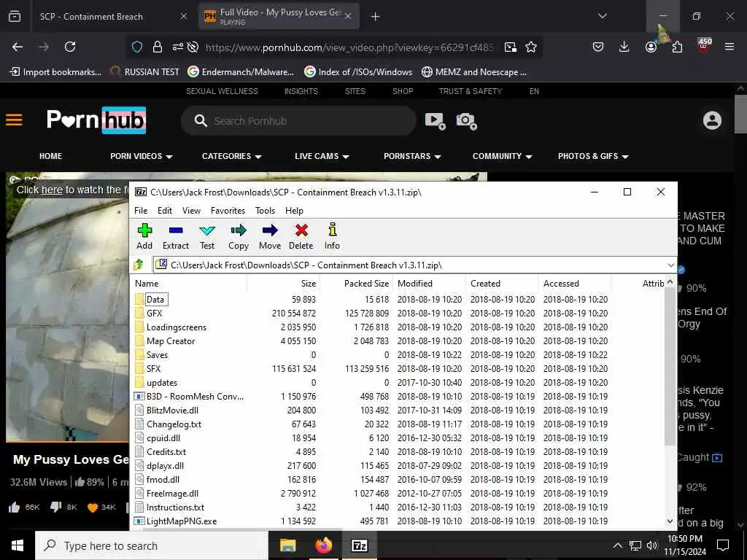The width and height of the screenshot is (747, 560).
Task: Click the Add button in 7-Zip toolbar
Action: pos(144,237)
